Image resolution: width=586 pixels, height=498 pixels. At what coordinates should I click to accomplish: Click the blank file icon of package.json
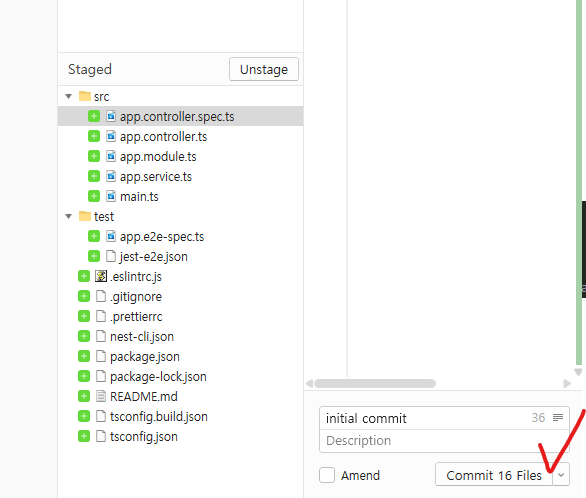pos(101,356)
